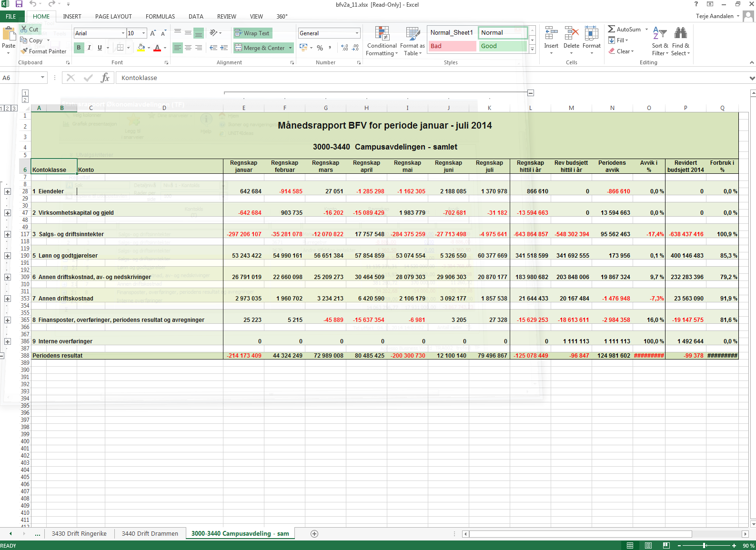This screenshot has height=550, width=756.
Task: Decrease indent icon
Action: (x=213, y=48)
